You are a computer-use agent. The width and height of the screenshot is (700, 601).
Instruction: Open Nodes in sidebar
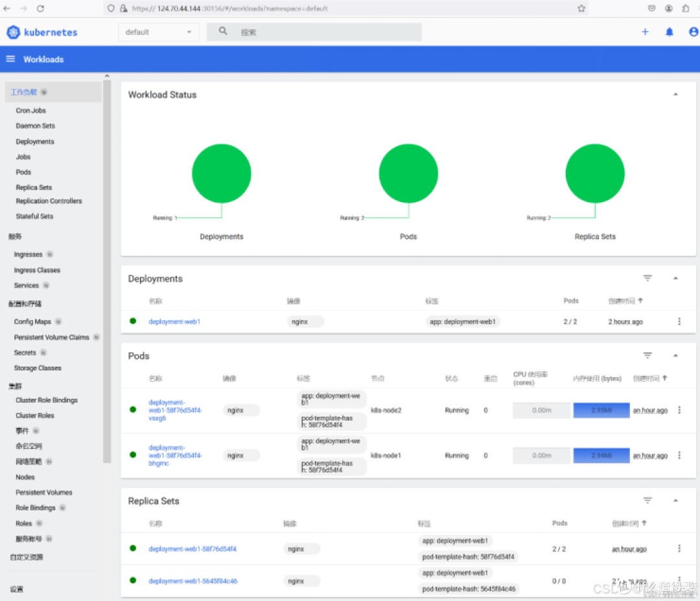pos(25,477)
